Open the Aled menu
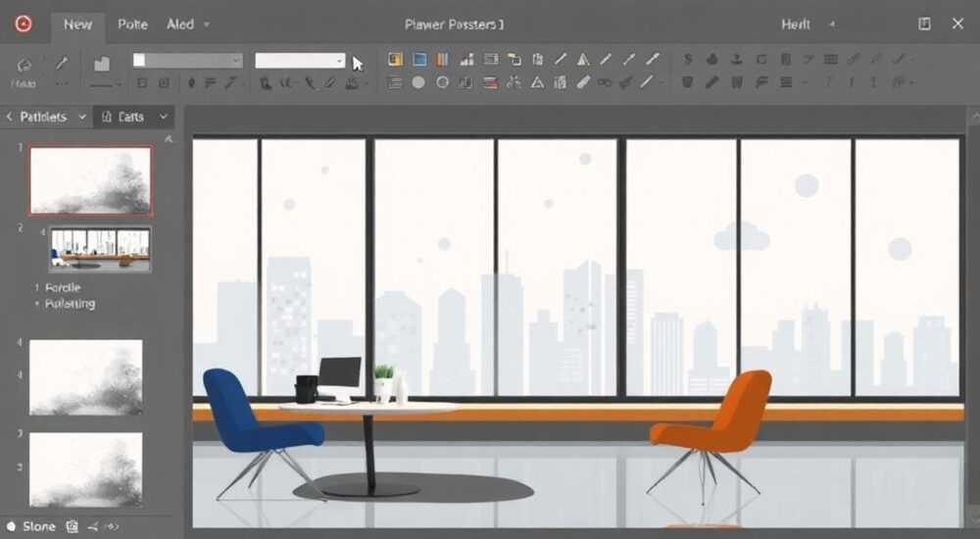980x539 pixels. [180, 24]
